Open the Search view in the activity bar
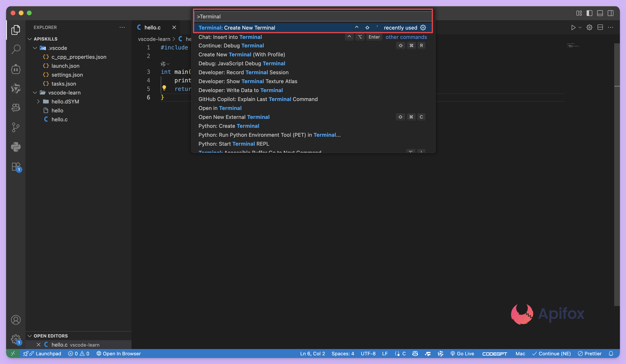This screenshot has width=626, height=364. [x=16, y=49]
